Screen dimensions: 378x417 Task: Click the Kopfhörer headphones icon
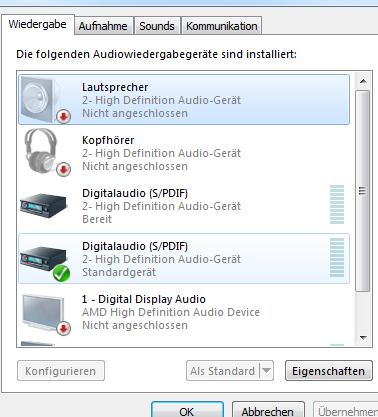click(46, 152)
